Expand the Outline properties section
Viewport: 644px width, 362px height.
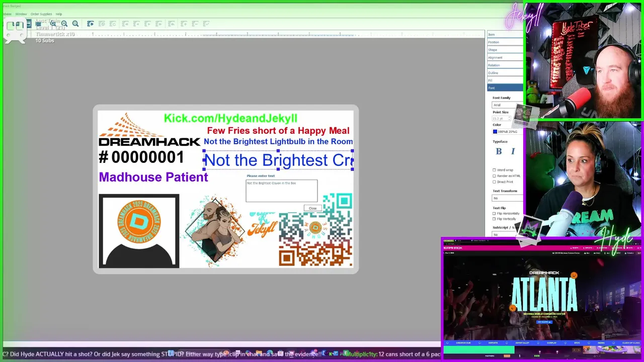[x=505, y=73]
